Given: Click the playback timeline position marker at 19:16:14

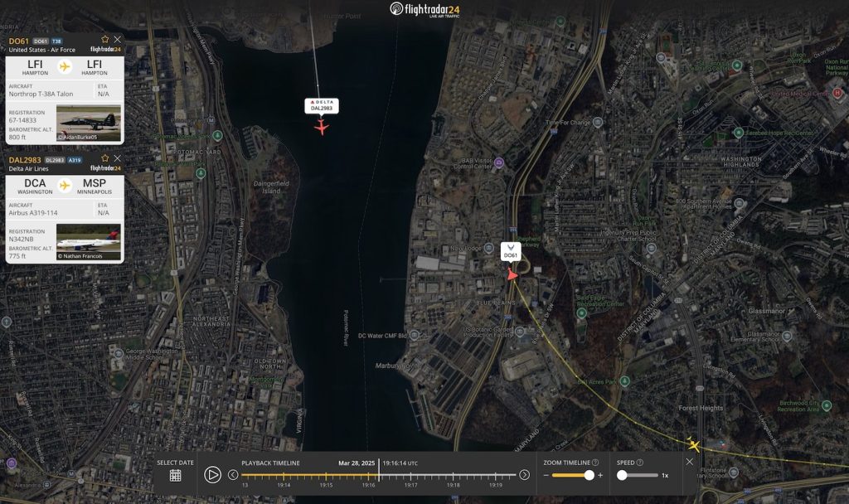Looking at the screenshot, I should pos(378,471).
